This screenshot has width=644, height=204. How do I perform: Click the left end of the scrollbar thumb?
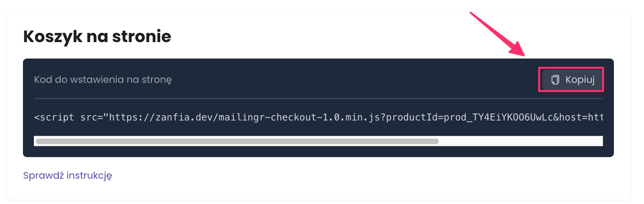tap(39, 141)
